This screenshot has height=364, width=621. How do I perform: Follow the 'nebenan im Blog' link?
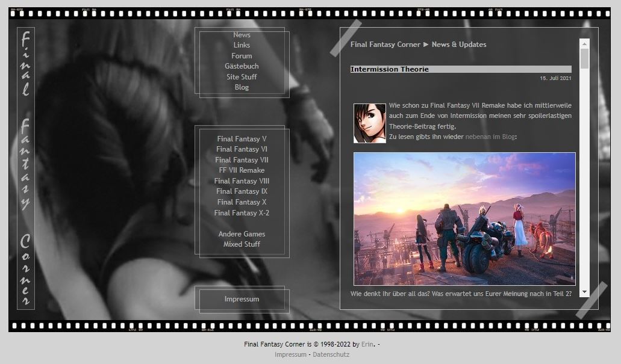(x=490, y=137)
